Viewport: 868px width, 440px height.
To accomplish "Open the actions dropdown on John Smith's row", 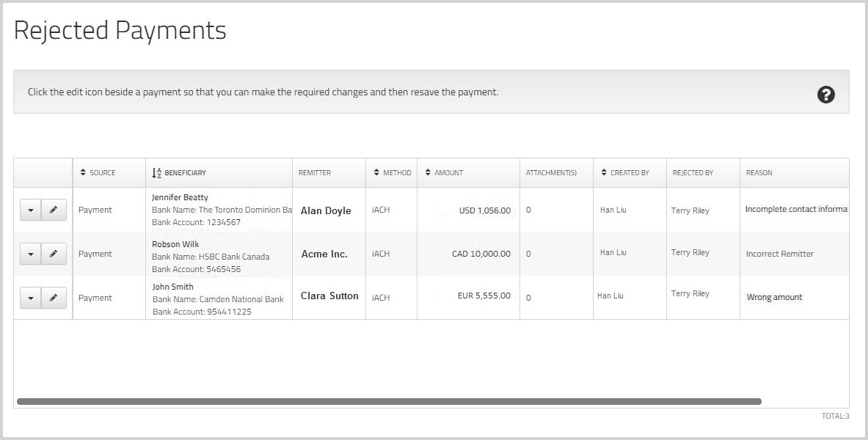I will pos(31,298).
